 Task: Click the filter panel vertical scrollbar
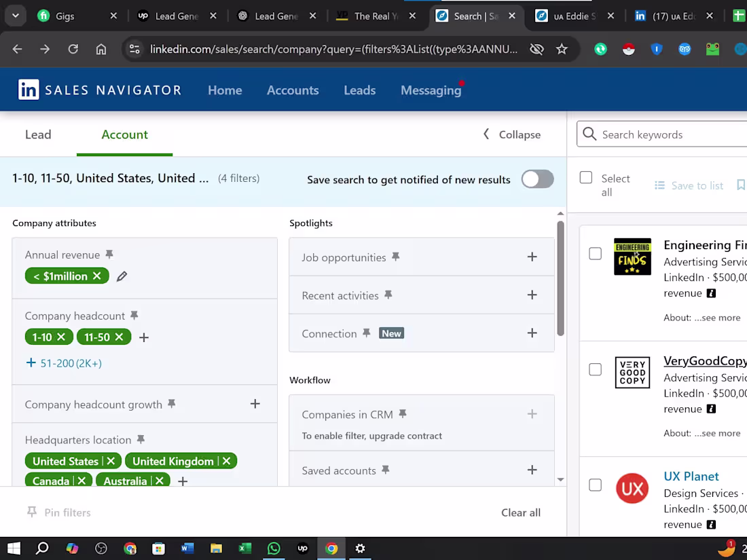[560, 278]
